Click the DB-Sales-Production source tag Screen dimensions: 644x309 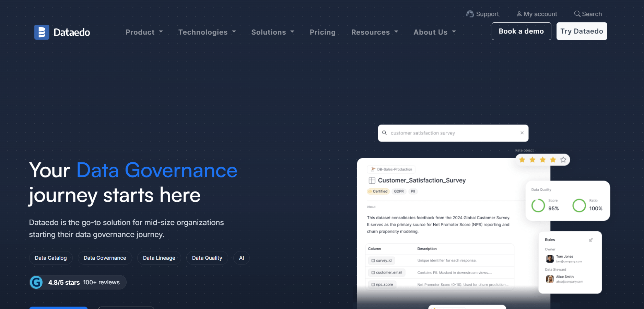[391, 169]
